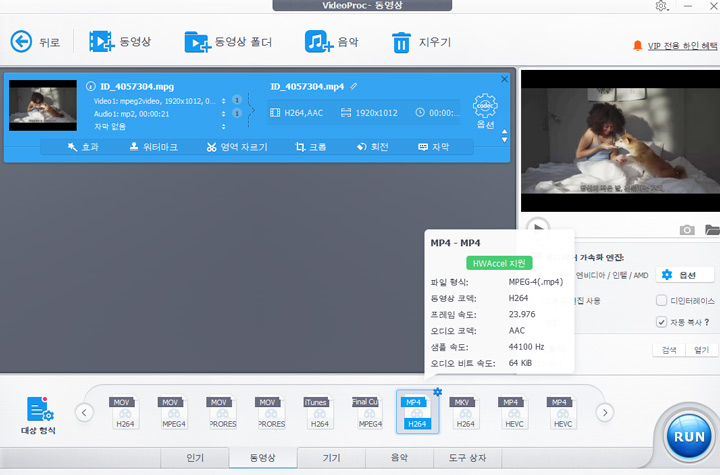Switch to 기기 tab
This screenshot has height=475, width=720.
pos(331,458)
